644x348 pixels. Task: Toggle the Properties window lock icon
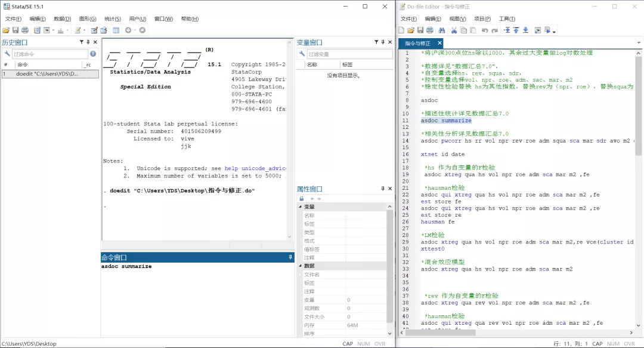pyautogui.click(x=302, y=198)
